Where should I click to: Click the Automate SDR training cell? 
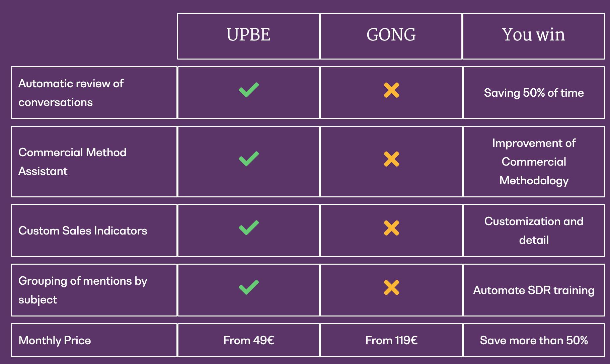534,290
